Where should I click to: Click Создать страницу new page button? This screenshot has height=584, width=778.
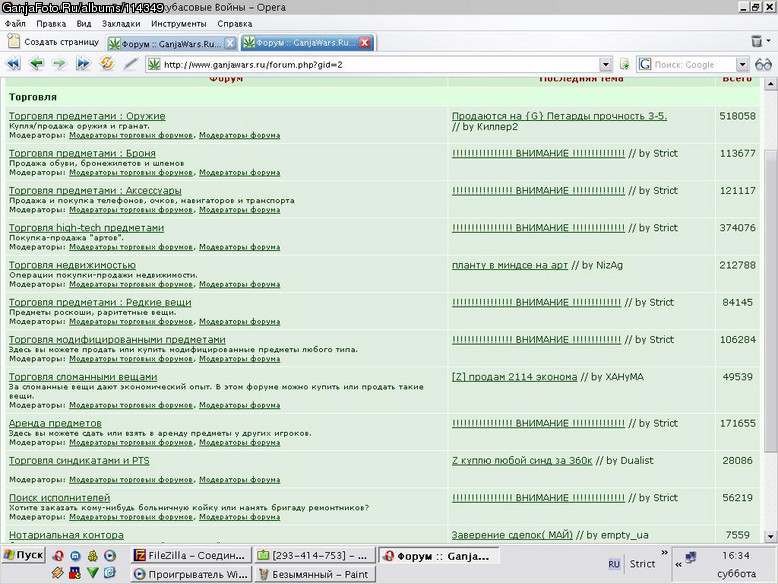[53, 42]
